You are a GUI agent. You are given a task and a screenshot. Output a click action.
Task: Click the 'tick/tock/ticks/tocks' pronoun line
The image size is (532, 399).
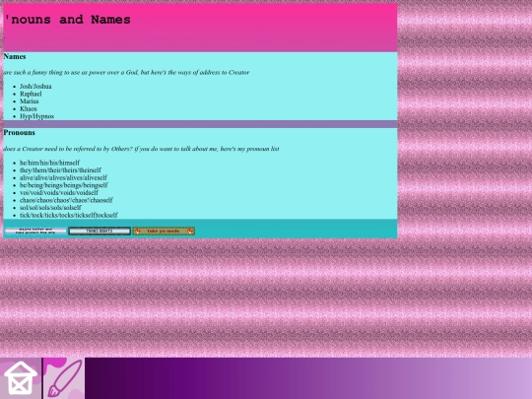pyautogui.click(x=69, y=215)
